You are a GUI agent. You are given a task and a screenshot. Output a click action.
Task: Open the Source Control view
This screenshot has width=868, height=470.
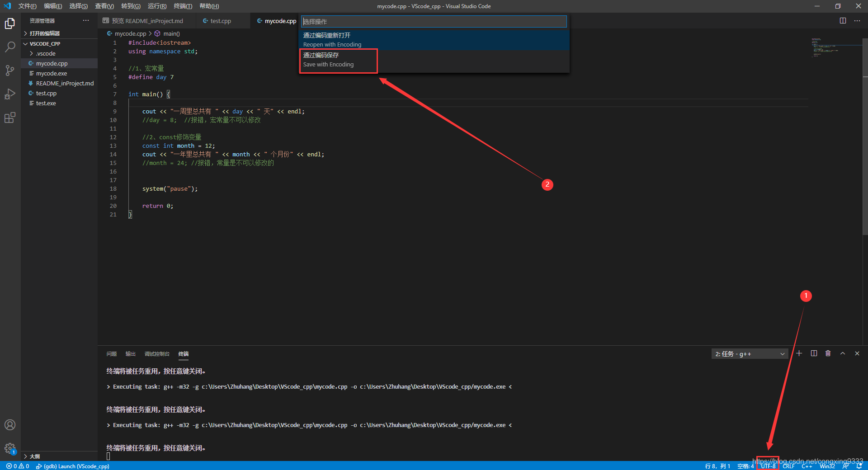10,70
